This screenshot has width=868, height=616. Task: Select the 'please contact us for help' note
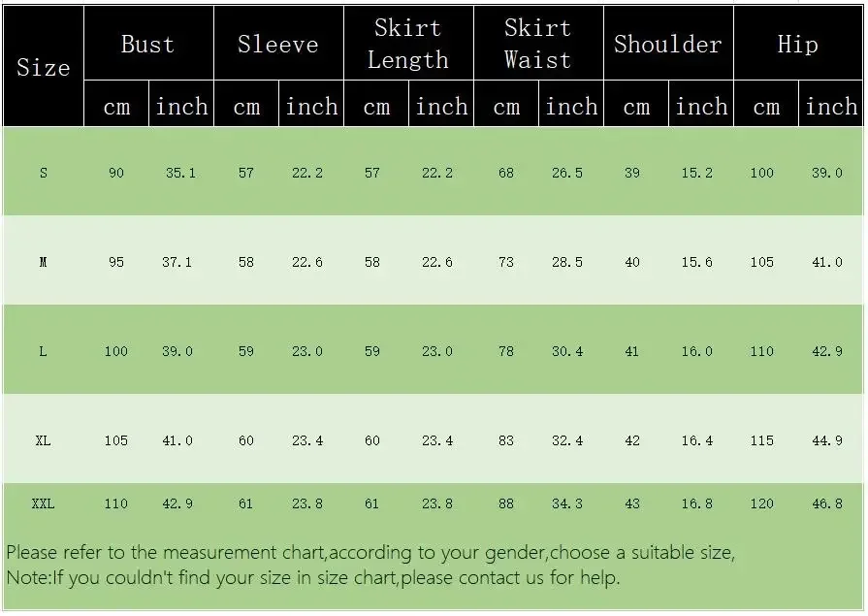pyautogui.click(x=510, y=578)
